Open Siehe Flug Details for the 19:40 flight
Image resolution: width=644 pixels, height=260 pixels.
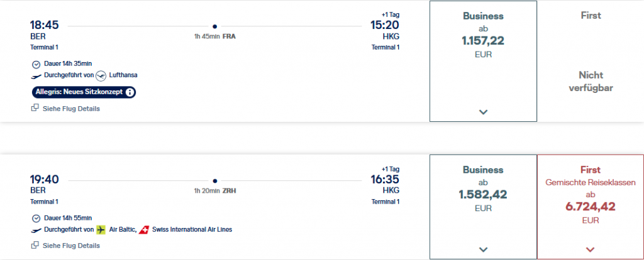pyautogui.click(x=71, y=246)
